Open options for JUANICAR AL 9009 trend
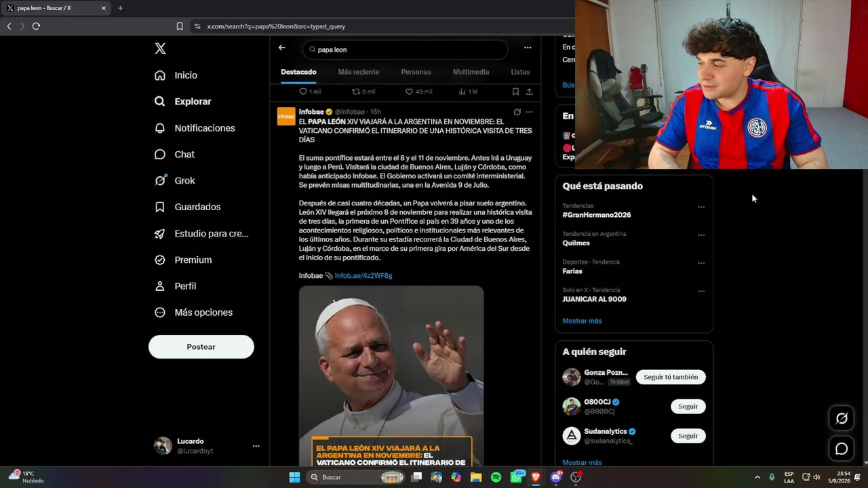This screenshot has height=488, width=868. tap(701, 291)
